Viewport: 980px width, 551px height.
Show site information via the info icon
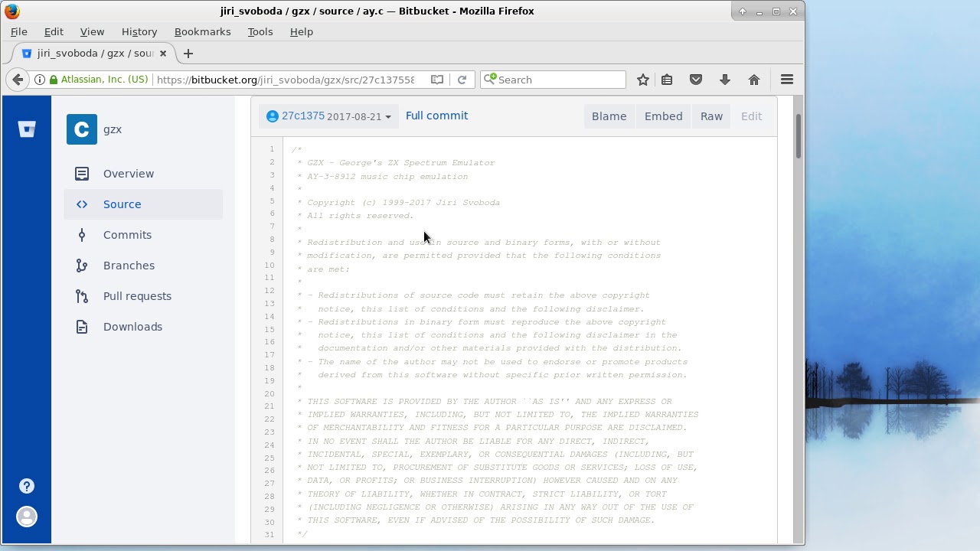pyautogui.click(x=40, y=80)
